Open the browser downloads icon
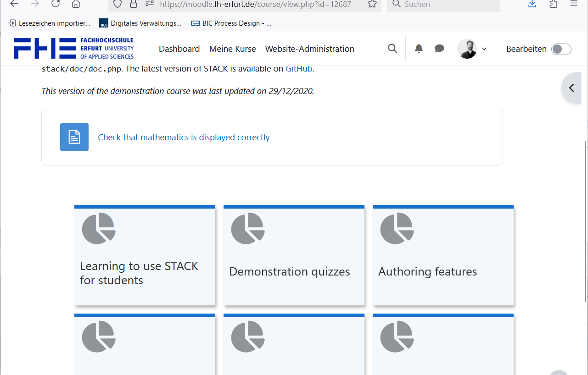The height and width of the screenshot is (375, 588). pyautogui.click(x=532, y=4)
